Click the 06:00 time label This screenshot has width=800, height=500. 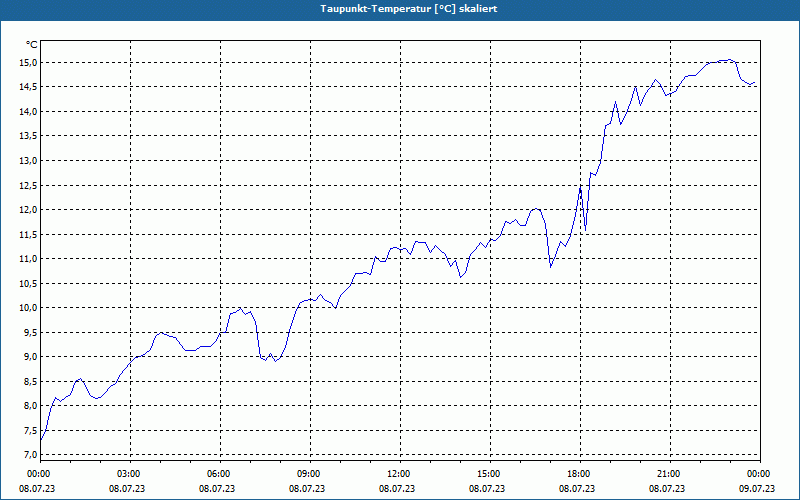pyautogui.click(x=220, y=474)
